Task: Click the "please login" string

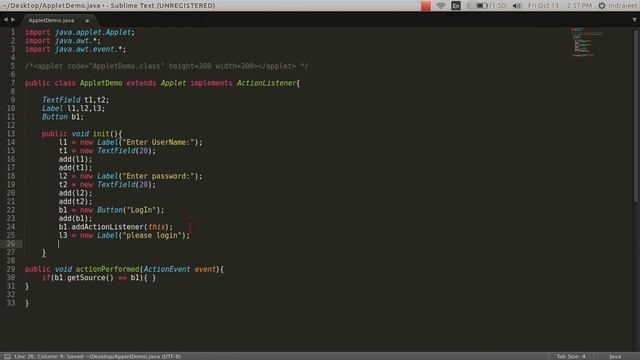Action: 152,236
